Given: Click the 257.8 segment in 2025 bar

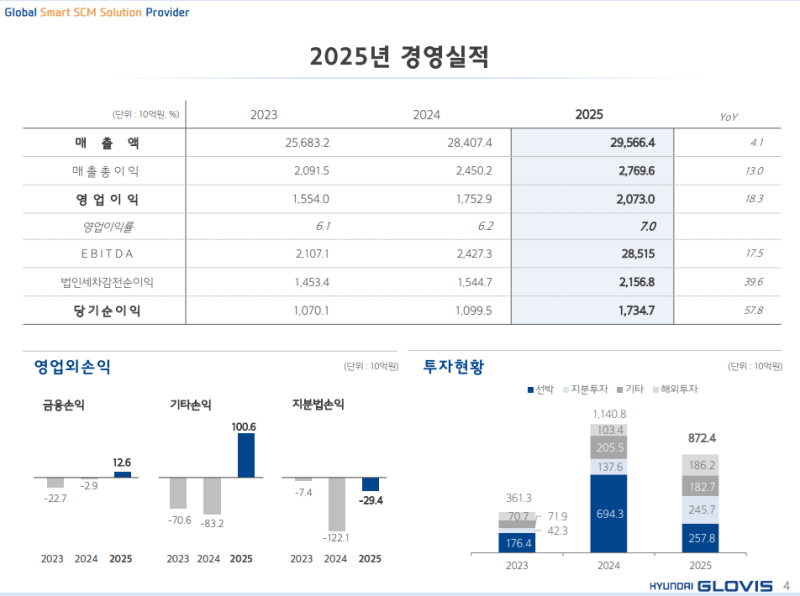Looking at the screenshot, I should 700,538.
